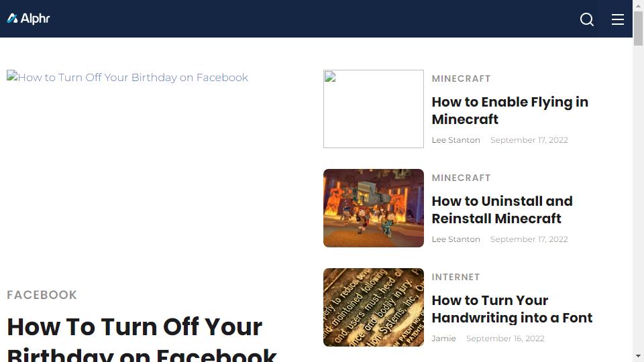Open the handwriting font article thumbnail
Image resolution: width=644 pixels, height=362 pixels.
(x=374, y=308)
